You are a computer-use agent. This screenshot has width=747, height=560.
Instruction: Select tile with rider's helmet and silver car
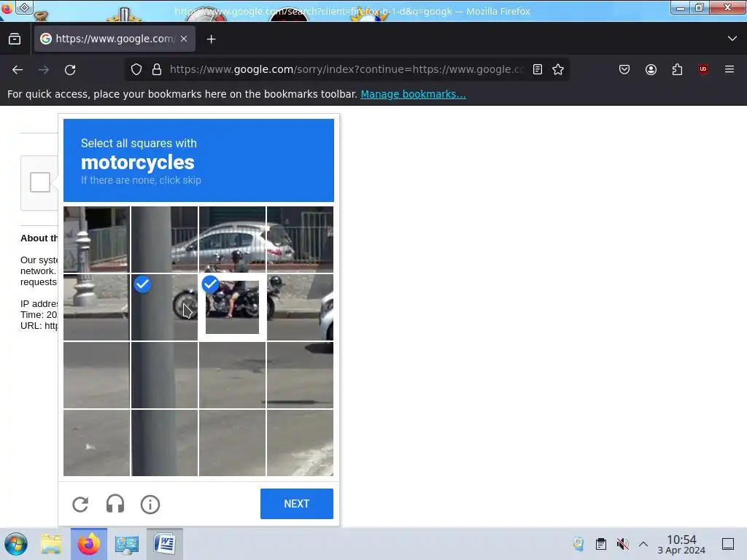click(x=232, y=239)
